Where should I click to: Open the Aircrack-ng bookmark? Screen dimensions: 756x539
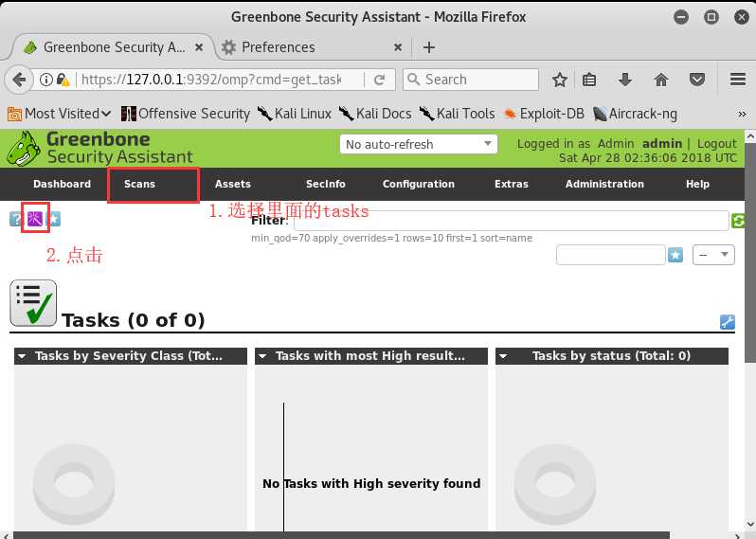[x=635, y=114]
